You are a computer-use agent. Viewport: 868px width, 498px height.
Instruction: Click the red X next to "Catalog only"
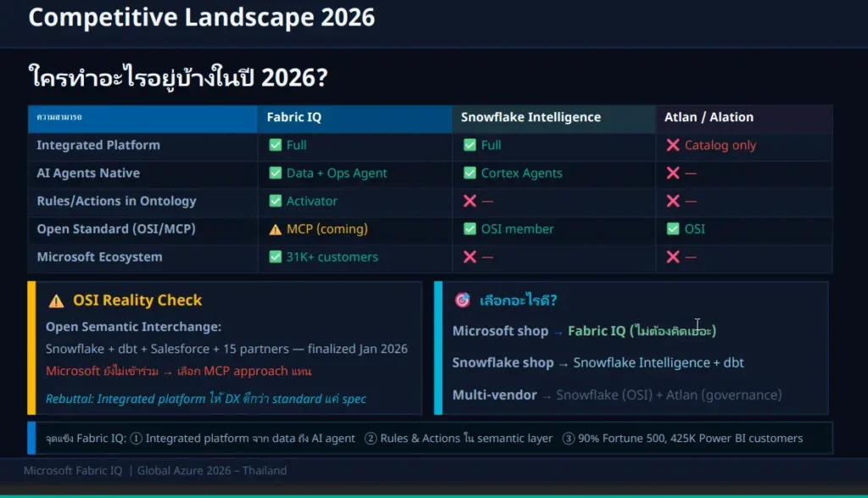click(673, 146)
